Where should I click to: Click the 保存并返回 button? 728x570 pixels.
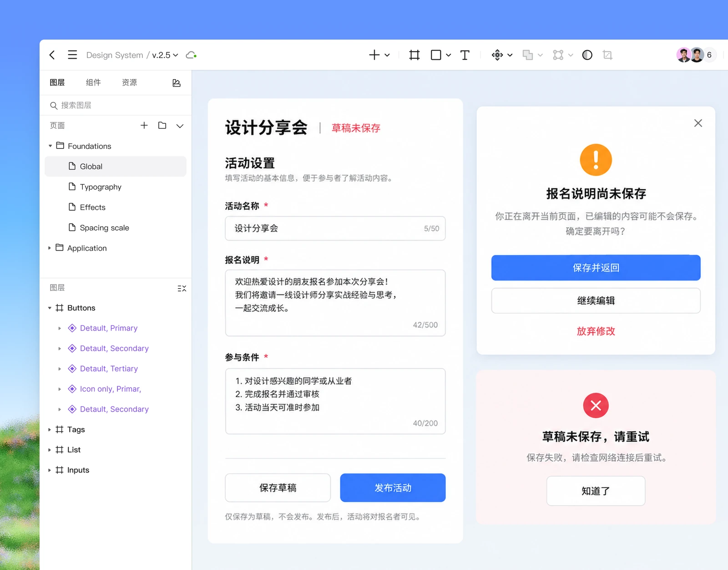[x=596, y=268]
